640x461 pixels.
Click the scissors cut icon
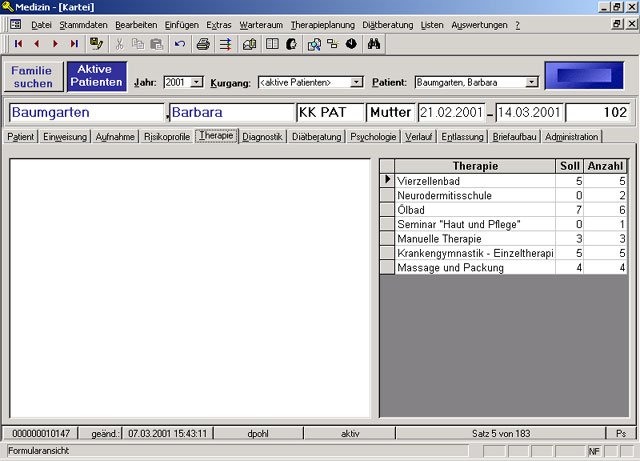click(119, 44)
